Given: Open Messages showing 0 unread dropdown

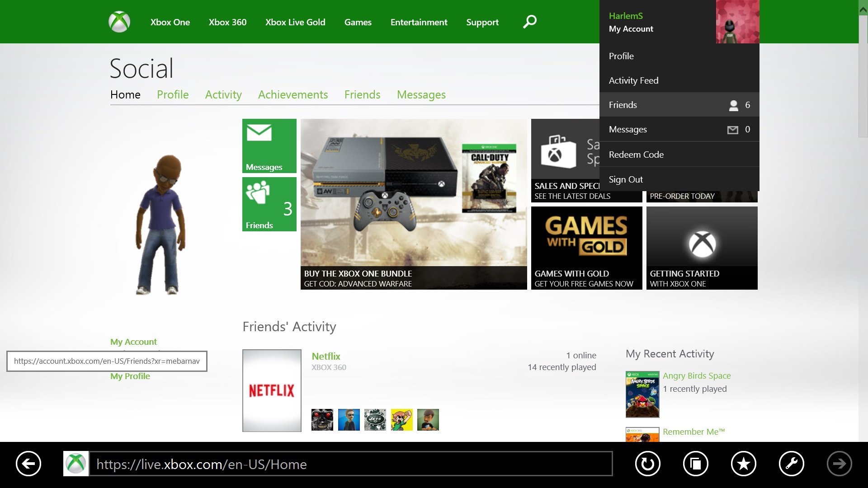Looking at the screenshot, I should [679, 129].
